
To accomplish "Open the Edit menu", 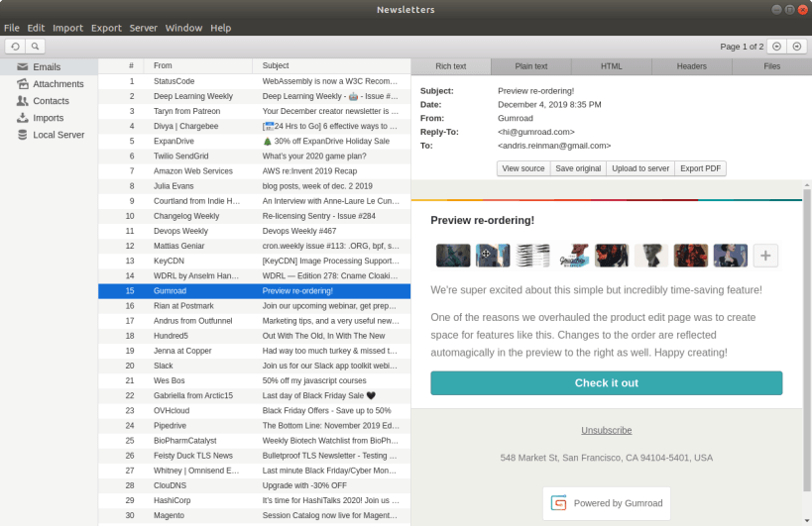I will tap(36, 28).
